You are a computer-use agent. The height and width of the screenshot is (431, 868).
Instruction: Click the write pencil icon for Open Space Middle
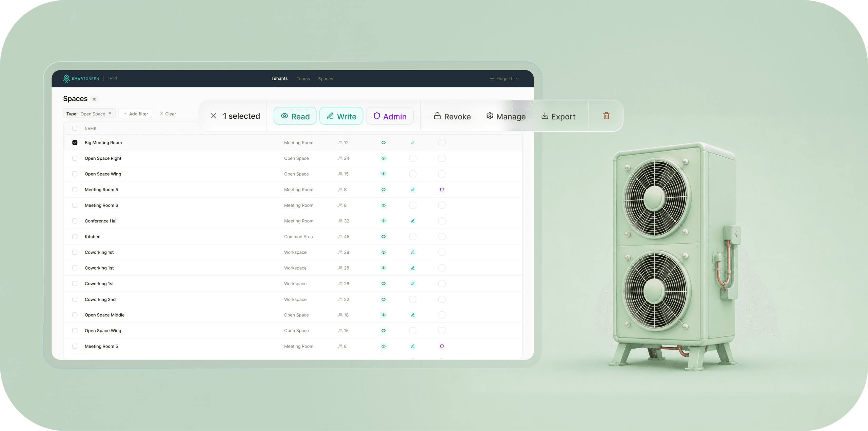point(413,315)
